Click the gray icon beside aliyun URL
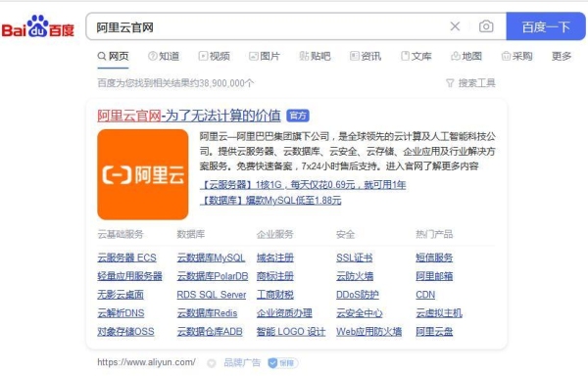This screenshot has width=588, height=376. coord(212,363)
